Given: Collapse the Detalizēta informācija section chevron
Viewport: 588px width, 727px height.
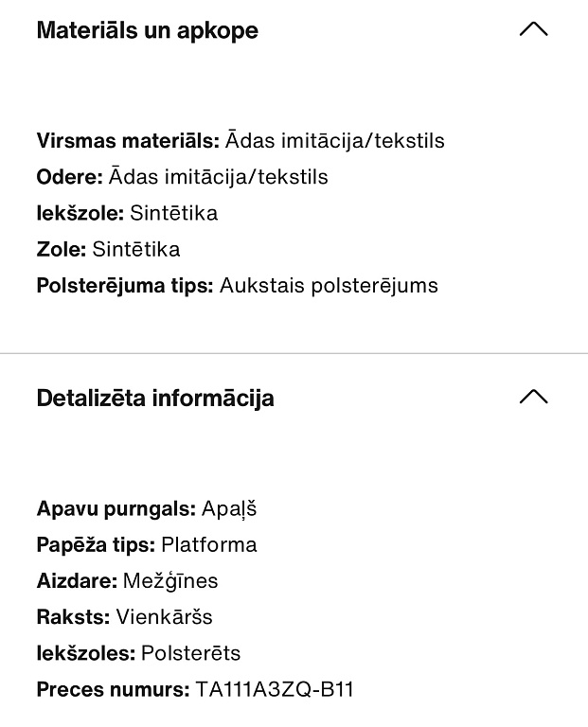Looking at the screenshot, I should point(534,397).
